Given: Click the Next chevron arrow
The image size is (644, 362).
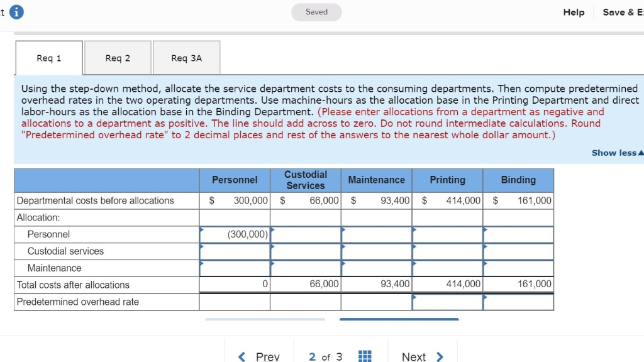Looking at the screenshot, I should click(440, 357).
